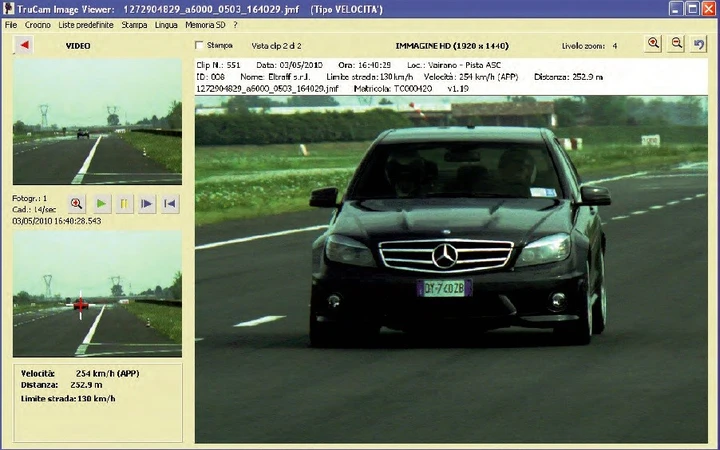This screenshot has height=450, width=720.
Task: Click the red back arrow button
Action: point(23,45)
